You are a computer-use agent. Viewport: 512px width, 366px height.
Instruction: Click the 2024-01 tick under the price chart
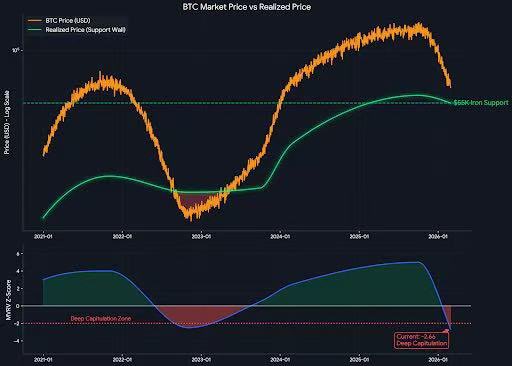point(280,236)
